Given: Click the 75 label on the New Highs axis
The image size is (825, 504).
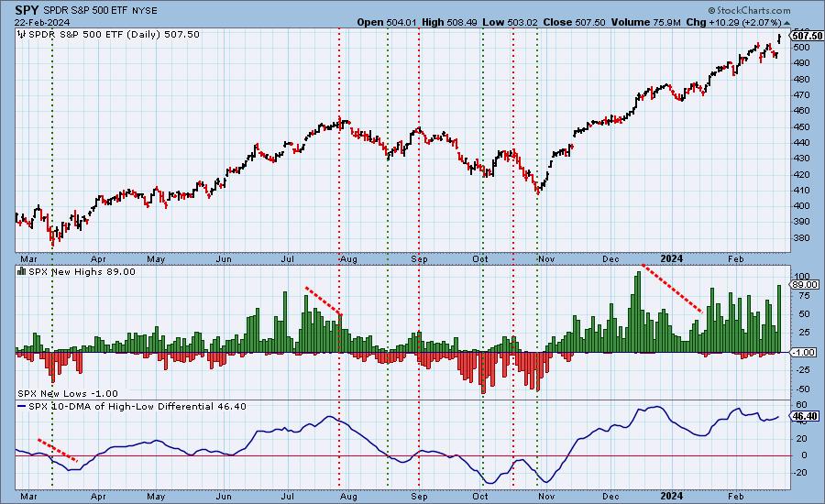Looking at the screenshot, I should [803, 296].
